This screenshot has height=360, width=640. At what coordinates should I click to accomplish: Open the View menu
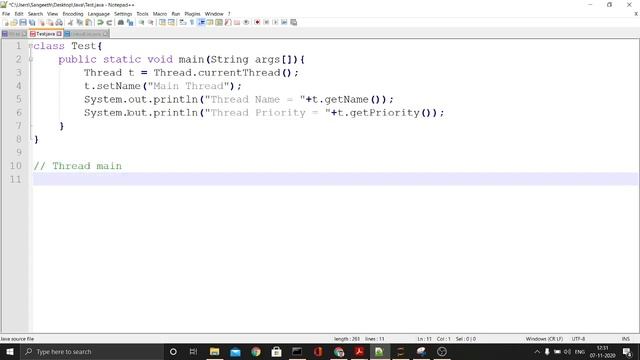coord(52,14)
